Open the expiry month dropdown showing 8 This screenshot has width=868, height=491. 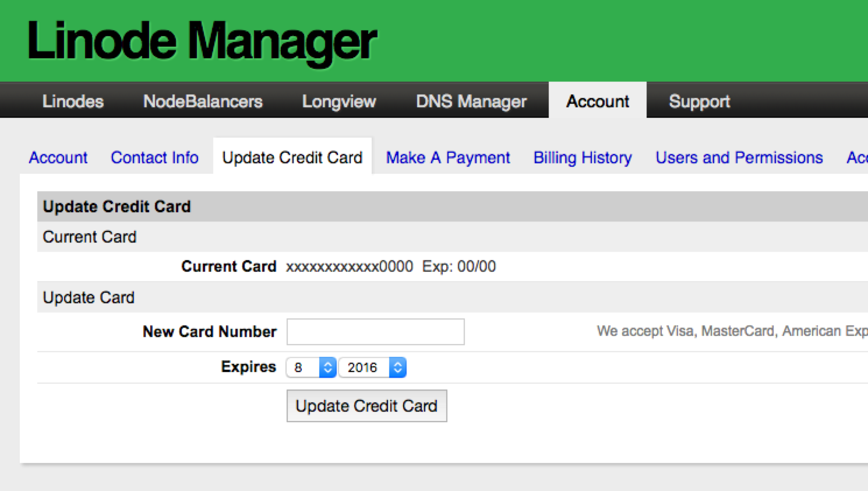(311, 367)
